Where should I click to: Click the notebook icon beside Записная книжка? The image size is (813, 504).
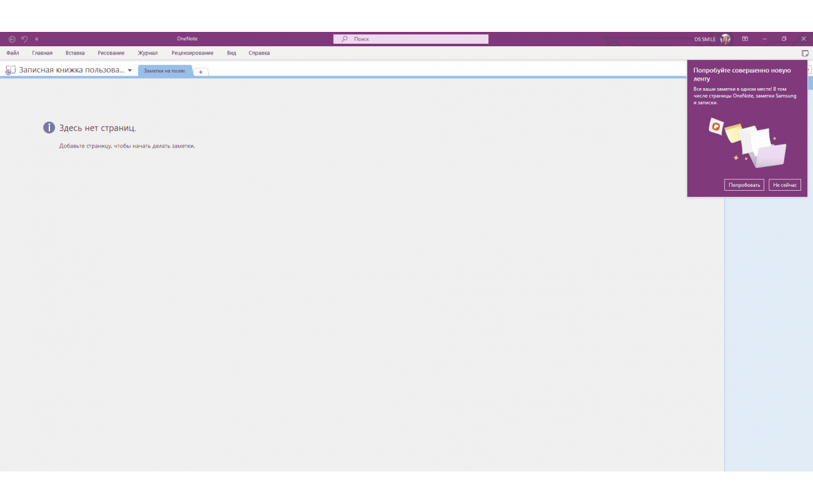(11, 71)
